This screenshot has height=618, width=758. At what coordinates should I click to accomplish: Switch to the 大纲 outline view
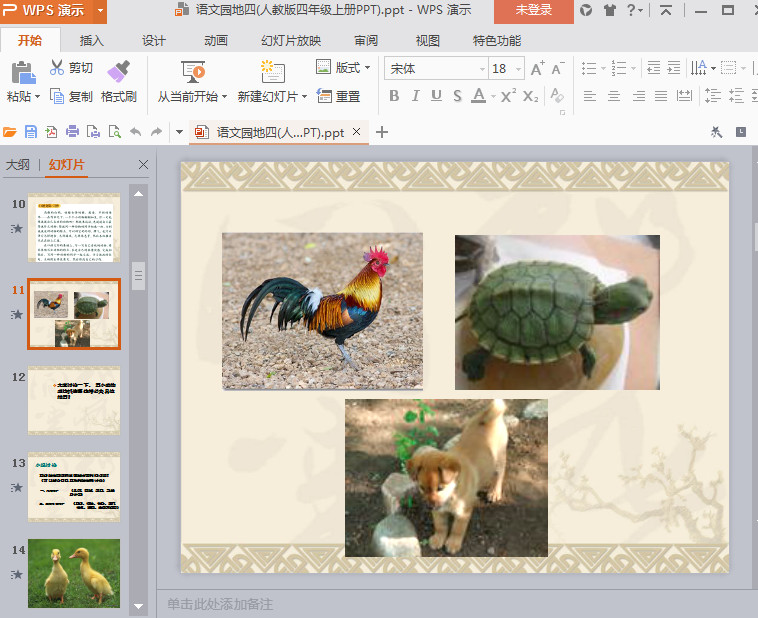(x=17, y=165)
